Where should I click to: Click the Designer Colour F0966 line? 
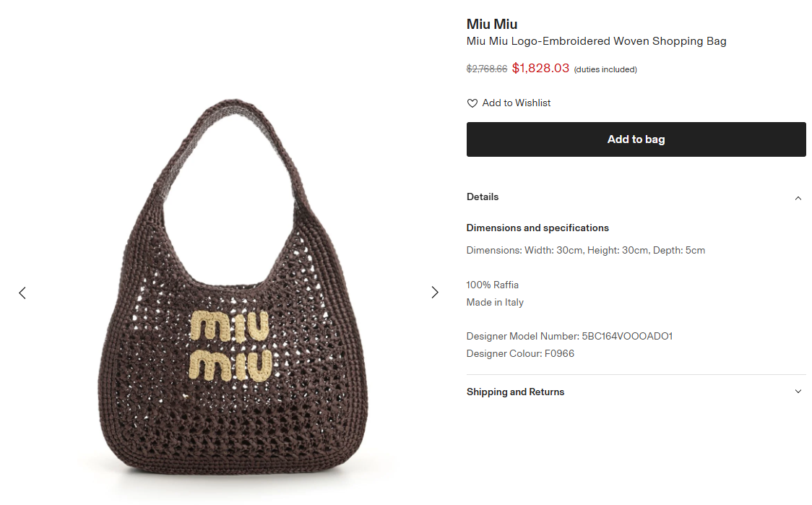point(520,353)
